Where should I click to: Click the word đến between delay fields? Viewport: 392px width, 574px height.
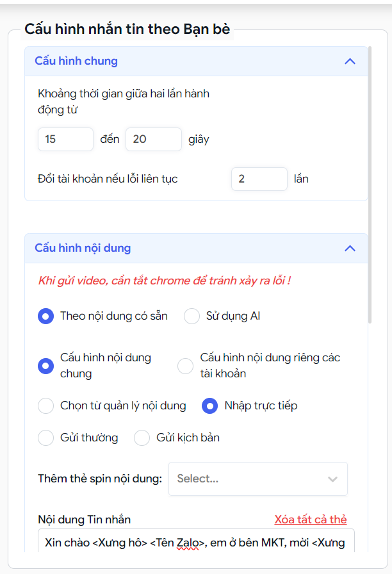point(110,139)
